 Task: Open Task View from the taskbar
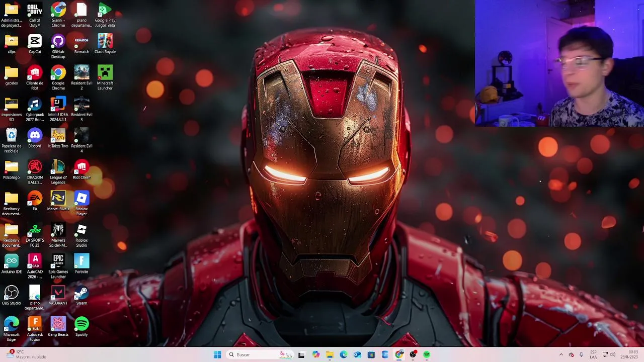pos(301,354)
